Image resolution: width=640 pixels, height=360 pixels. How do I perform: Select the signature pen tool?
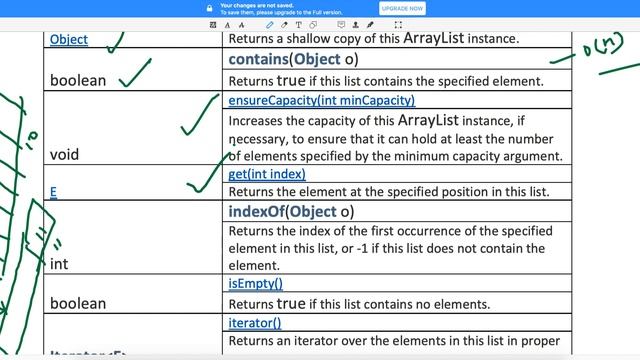[370, 25]
